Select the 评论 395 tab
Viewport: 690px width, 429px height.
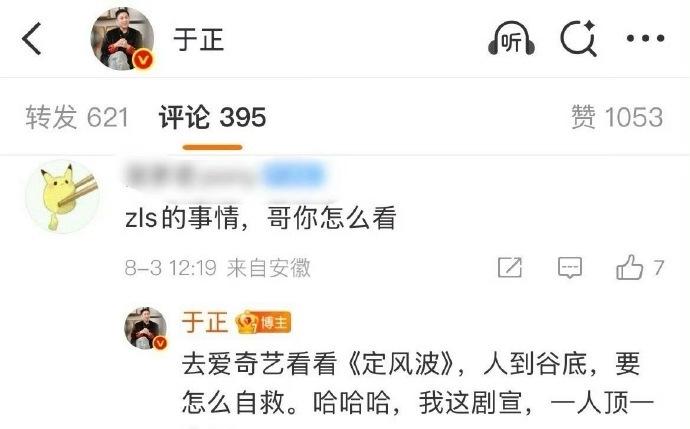coord(212,117)
